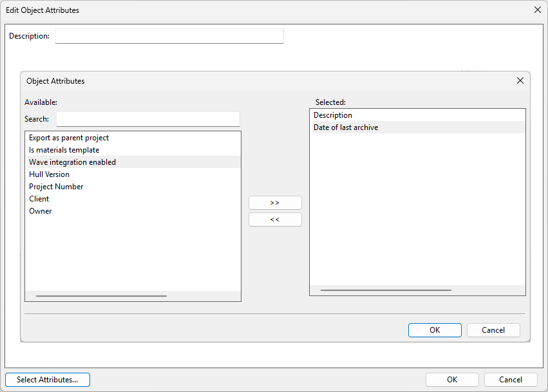Viewport: 548px width, 392px height.
Task: Open Select Attributes... button
Action: coord(48,380)
